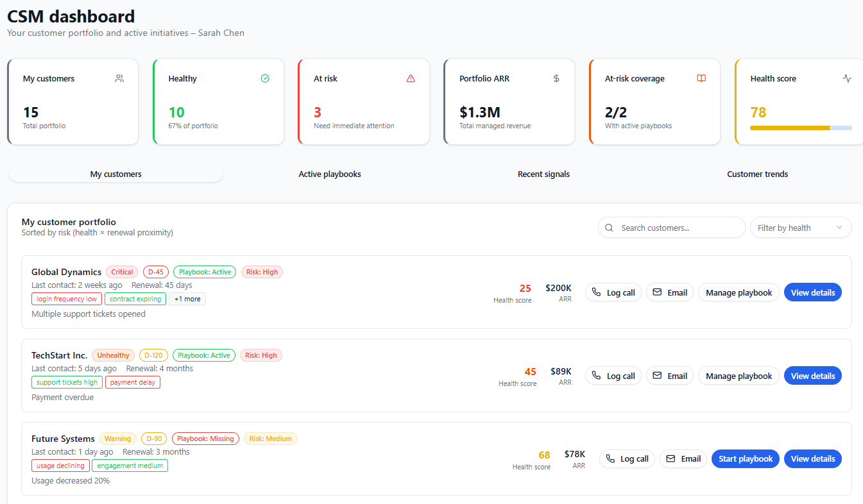Click the people icon on My customers card
This screenshot has height=504, width=863.
[119, 78]
